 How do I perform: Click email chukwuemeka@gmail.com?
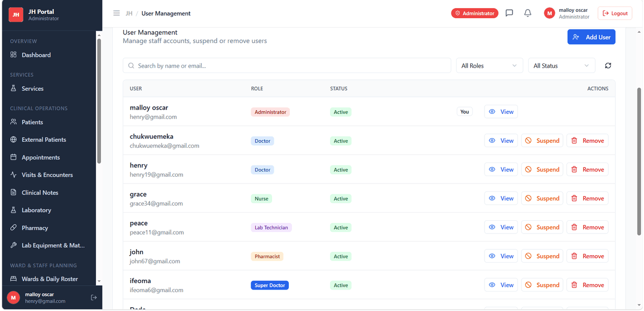(x=165, y=146)
